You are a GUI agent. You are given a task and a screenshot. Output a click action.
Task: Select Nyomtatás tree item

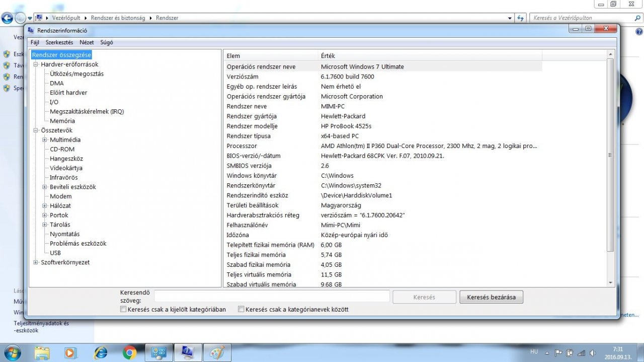[x=65, y=234]
